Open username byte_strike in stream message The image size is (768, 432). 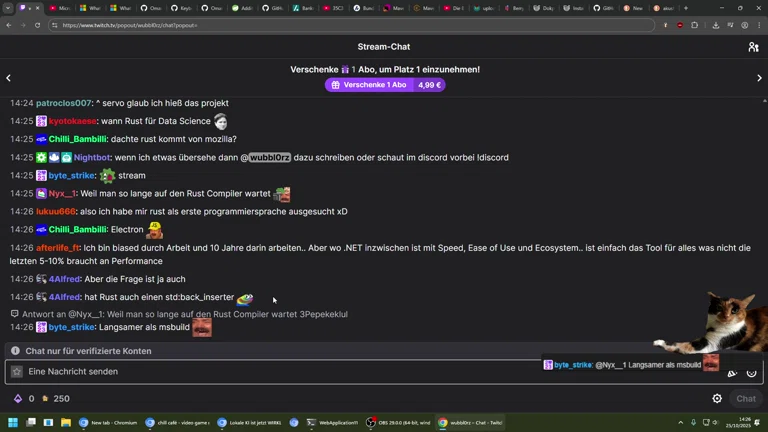pos(72,176)
